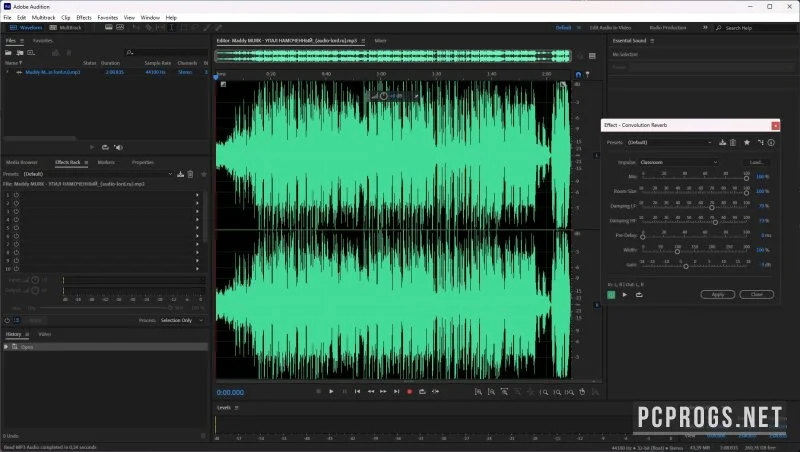Open the Multitrack menu

43,17
